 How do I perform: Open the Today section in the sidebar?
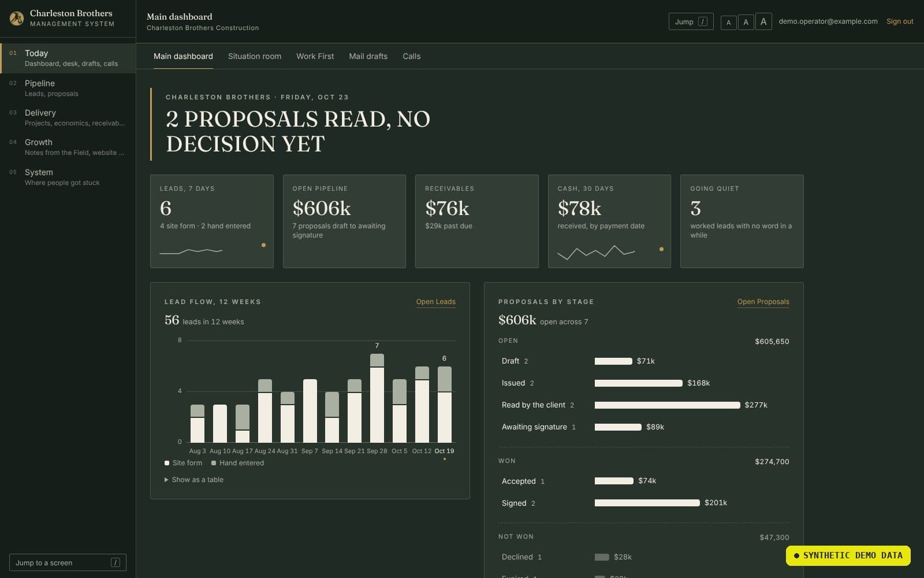pos(68,58)
